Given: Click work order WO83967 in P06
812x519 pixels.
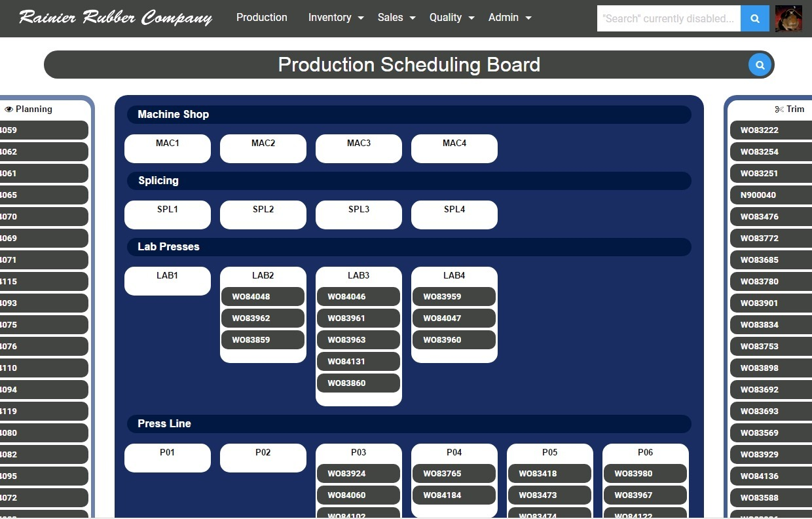Looking at the screenshot, I should [646, 495].
